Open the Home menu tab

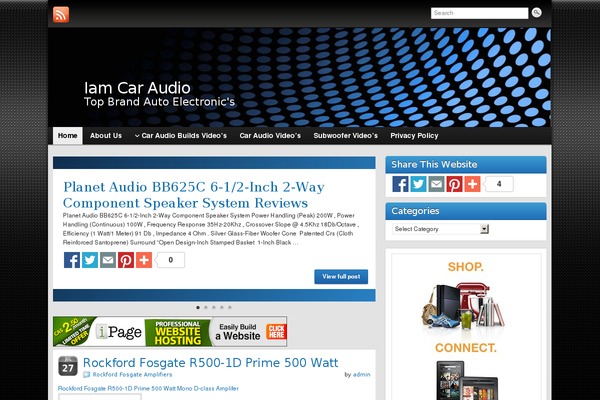68,136
